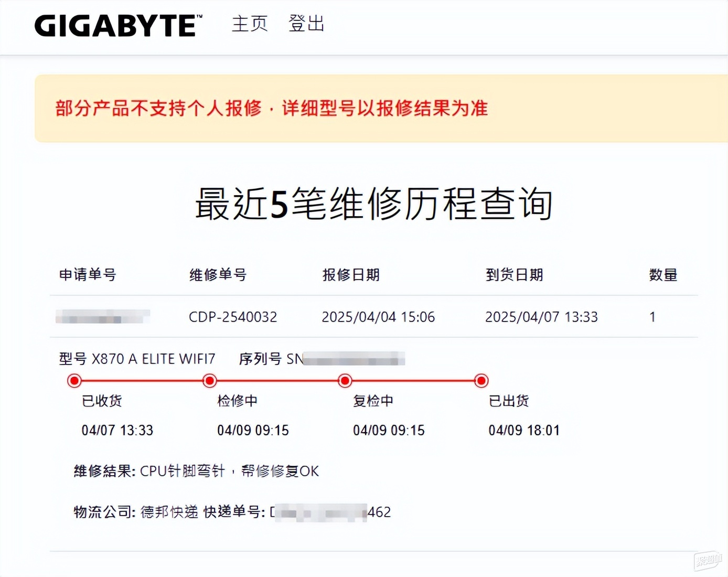This screenshot has height=577, width=728.
Task: Select repair order number CDP-2540032
Action: tap(233, 317)
